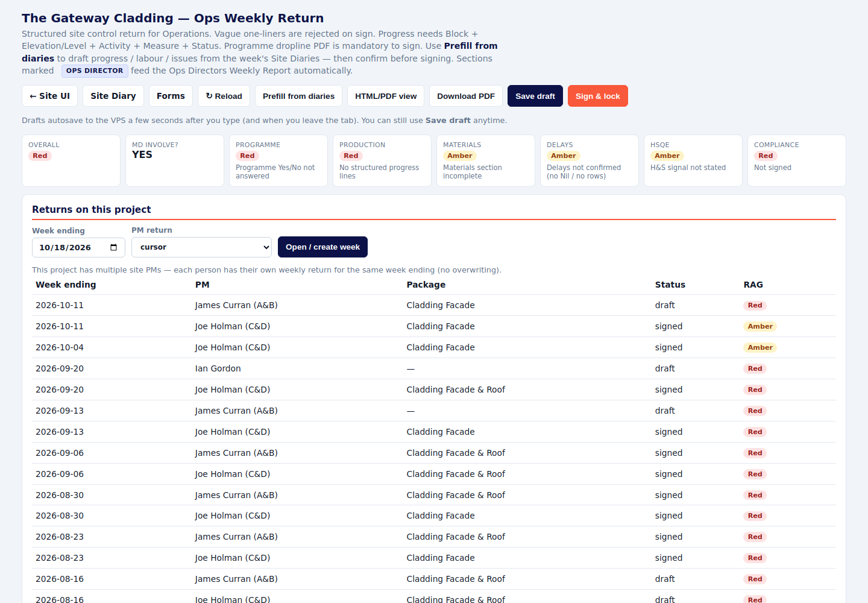
Task: Click the Returns on this project heading
Action: click(92, 209)
